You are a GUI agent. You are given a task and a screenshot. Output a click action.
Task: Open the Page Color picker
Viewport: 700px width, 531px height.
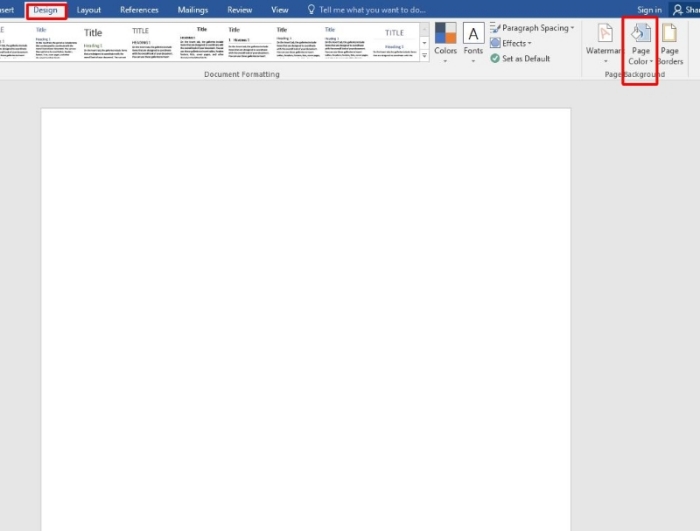[x=639, y=45]
